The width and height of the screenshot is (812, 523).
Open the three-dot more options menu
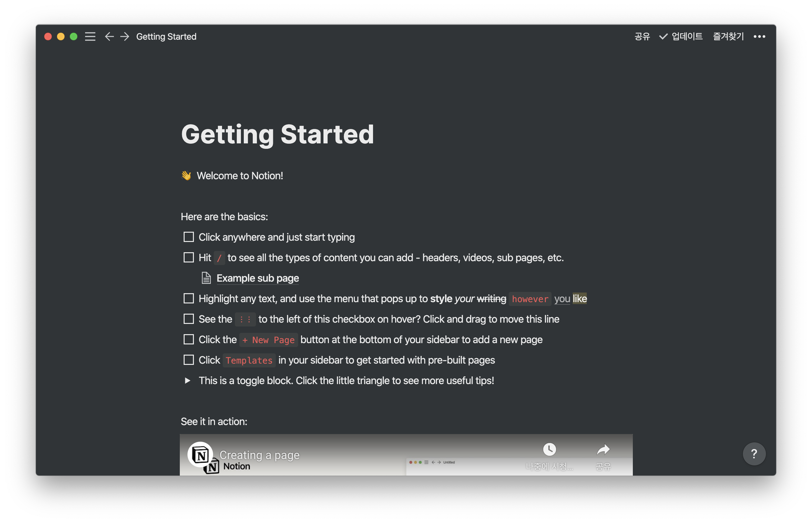point(759,36)
